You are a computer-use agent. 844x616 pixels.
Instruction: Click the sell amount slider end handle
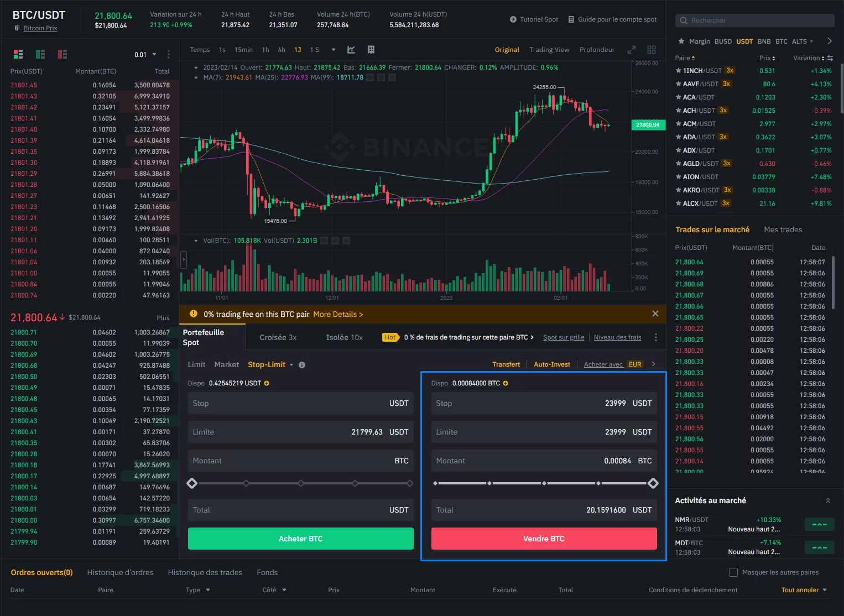pyautogui.click(x=653, y=483)
